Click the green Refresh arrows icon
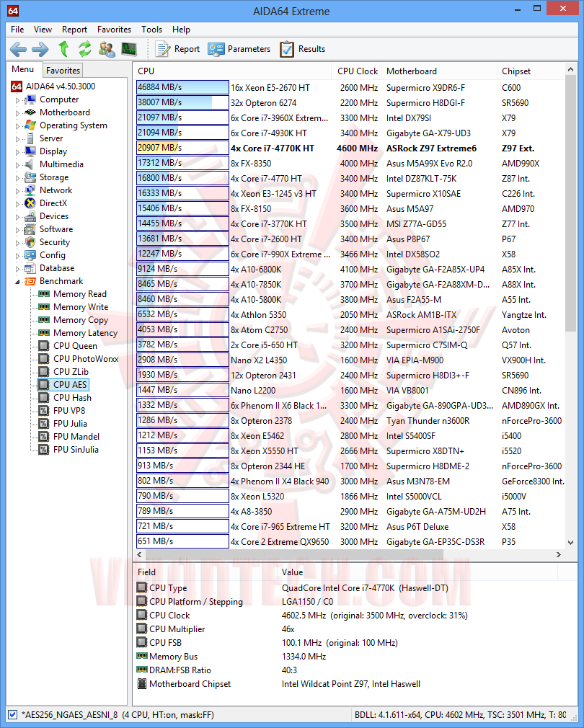This screenshot has width=584, height=728. [x=84, y=49]
